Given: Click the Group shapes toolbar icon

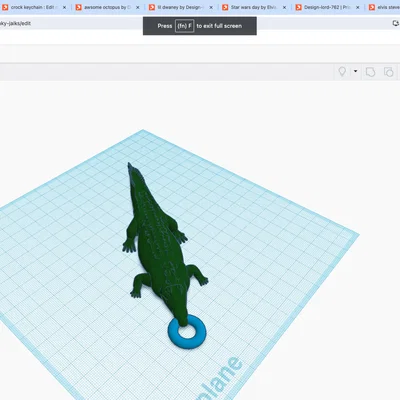Looking at the screenshot, I should 370,72.
